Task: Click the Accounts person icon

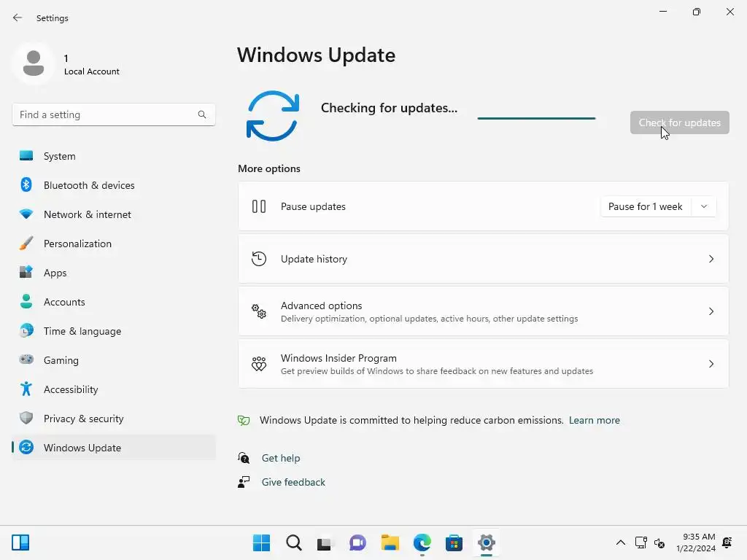Action: 26,301
